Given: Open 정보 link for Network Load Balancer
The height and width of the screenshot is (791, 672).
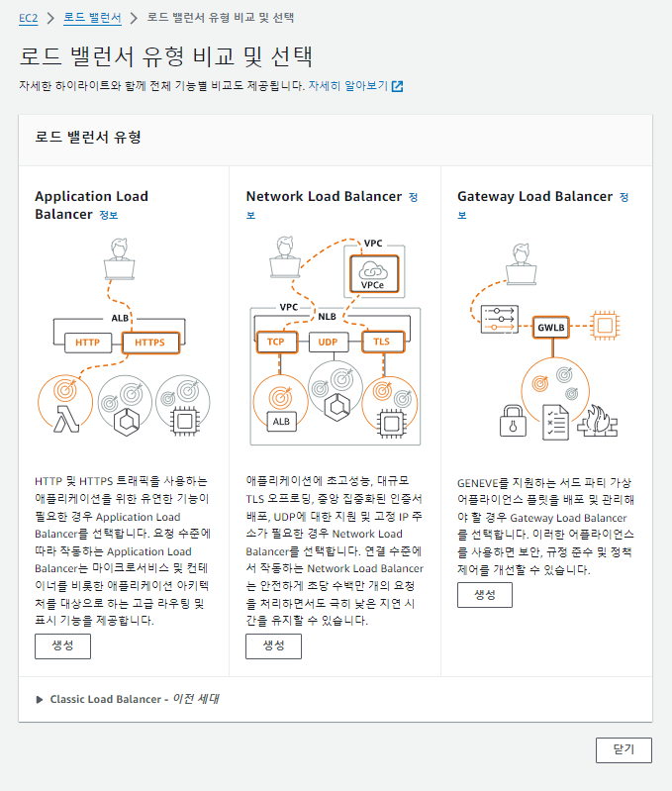Looking at the screenshot, I should tap(413, 197).
